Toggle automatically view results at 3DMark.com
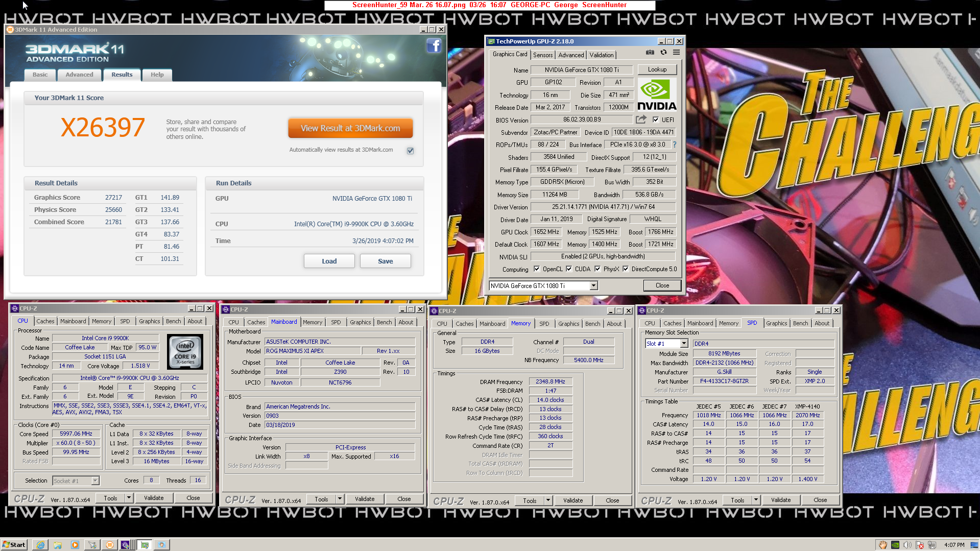This screenshot has height=551, width=980. 410,151
